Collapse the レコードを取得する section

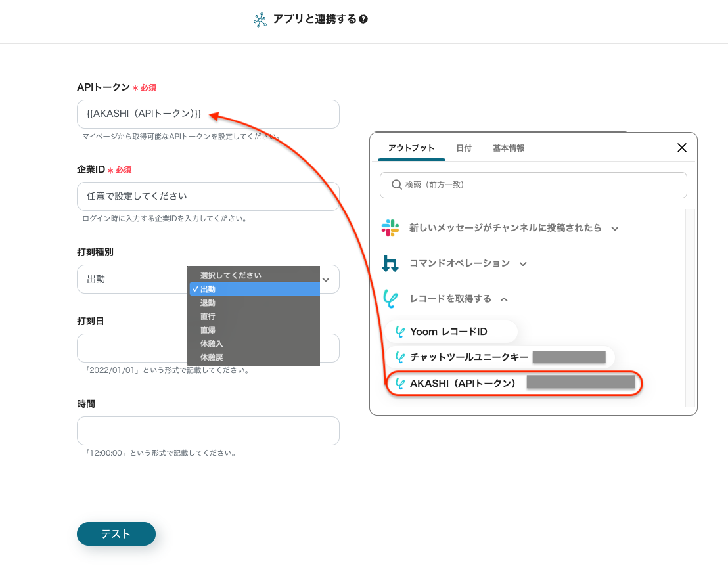pyautogui.click(x=504, y=299)
